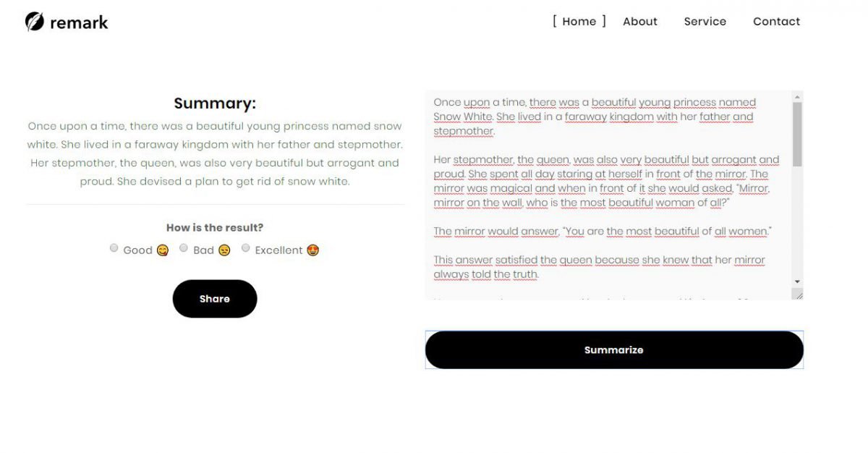Open the About page link

point(640,22)
